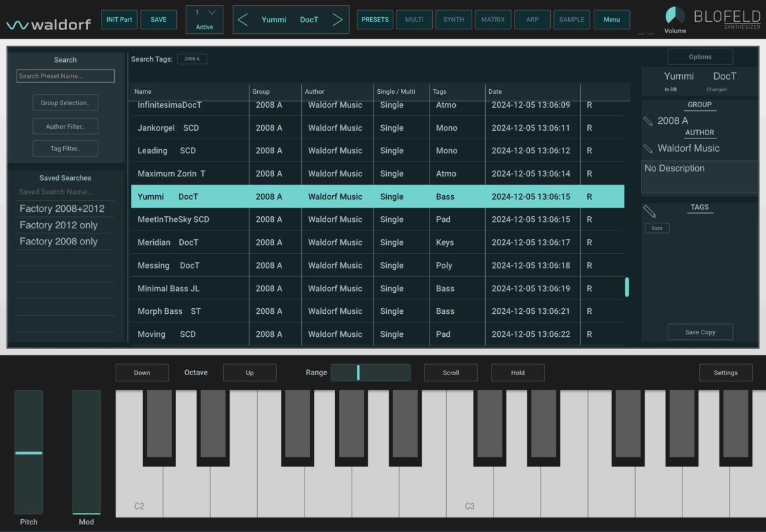Enable Hold mode for the keyboard
Screen dimensions: 766x532
pos(518,373)
